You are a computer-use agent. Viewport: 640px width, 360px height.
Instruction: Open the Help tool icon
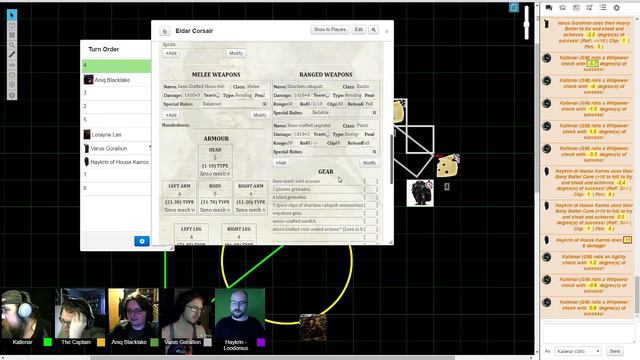tap(12, 95)
